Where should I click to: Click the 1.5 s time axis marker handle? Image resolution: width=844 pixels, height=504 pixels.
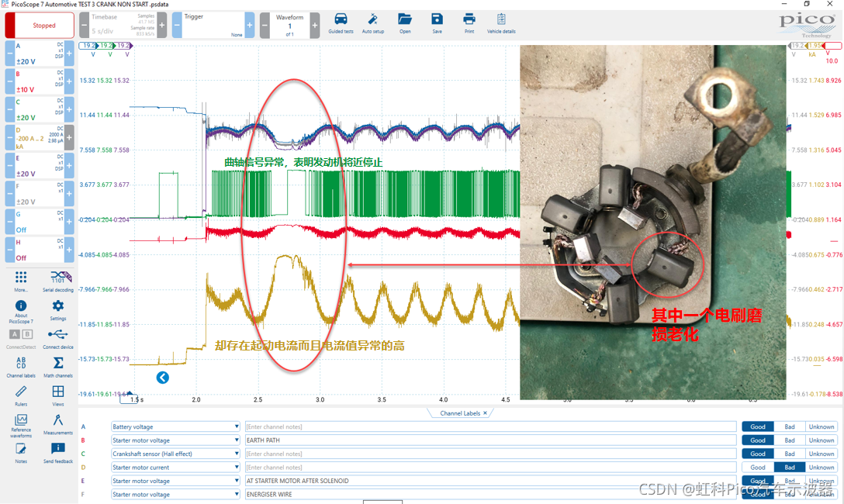(130, 399)
